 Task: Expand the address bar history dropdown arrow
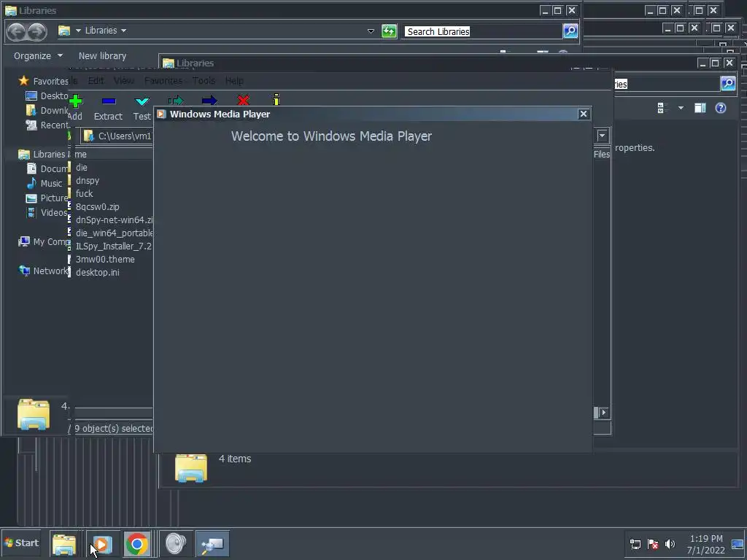371,31
